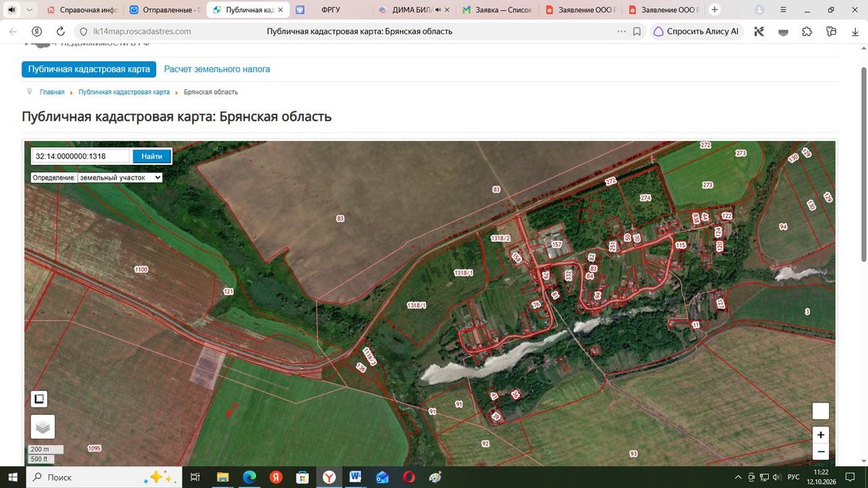Switch to first Заявление ООО tab

581,10
